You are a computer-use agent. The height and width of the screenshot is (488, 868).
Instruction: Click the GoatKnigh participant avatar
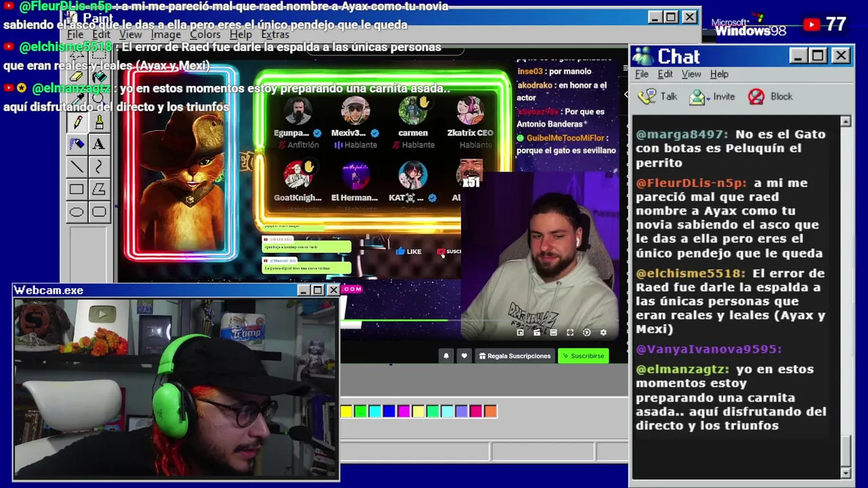[297, 176]
